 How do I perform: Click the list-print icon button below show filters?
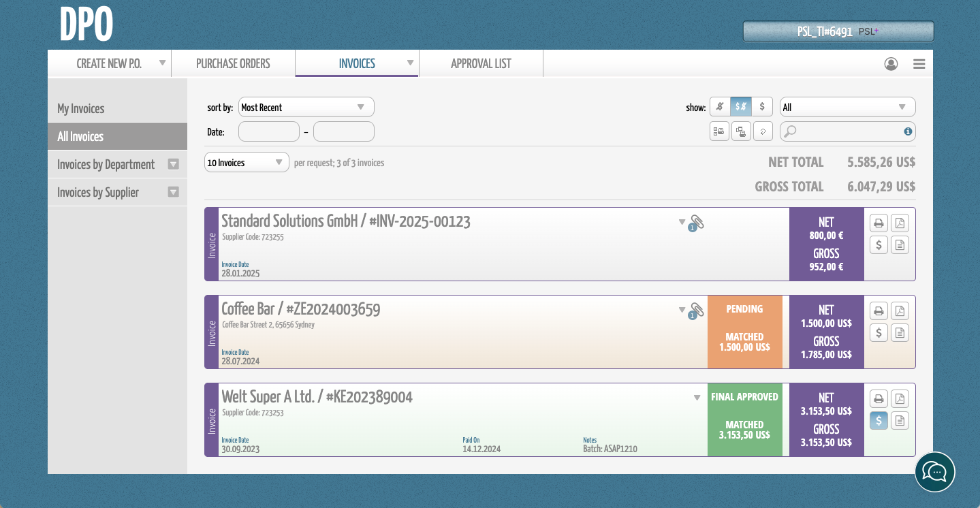coord(719,131)
